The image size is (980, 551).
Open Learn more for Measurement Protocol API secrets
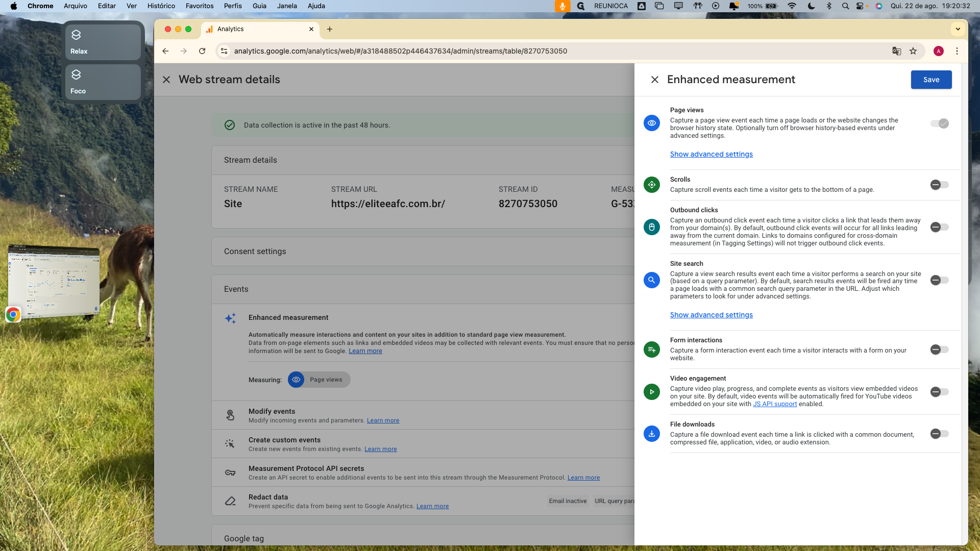tap(583, 478)
